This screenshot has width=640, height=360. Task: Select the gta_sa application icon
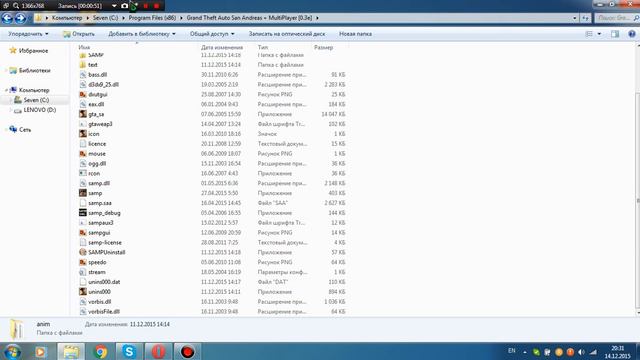pos(83,114)
